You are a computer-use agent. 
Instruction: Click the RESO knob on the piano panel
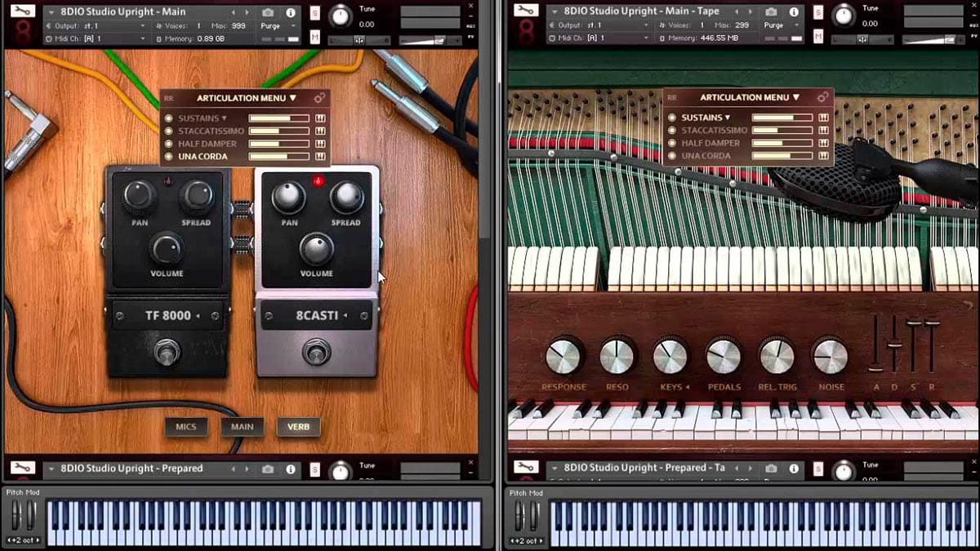pos(617,357)
